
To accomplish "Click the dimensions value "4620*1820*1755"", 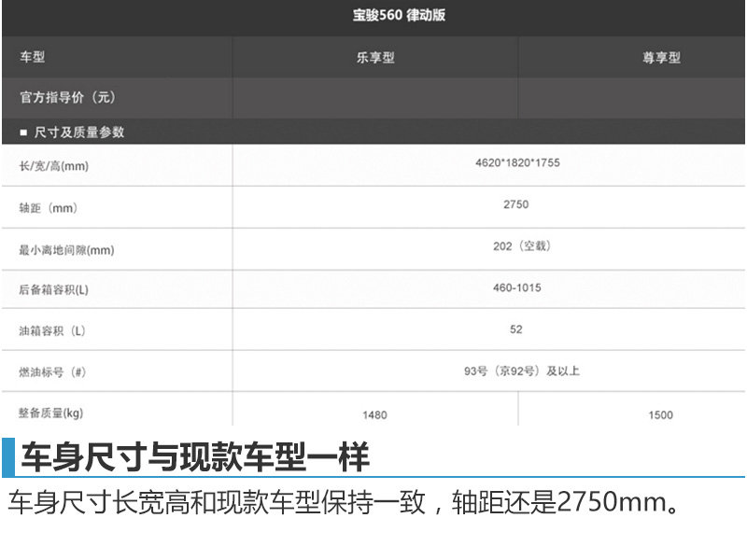I will pos(517,162).
